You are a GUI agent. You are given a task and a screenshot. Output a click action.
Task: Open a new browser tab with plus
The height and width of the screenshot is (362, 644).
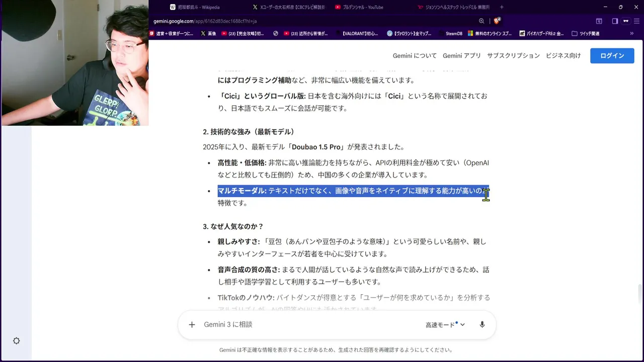502,7
